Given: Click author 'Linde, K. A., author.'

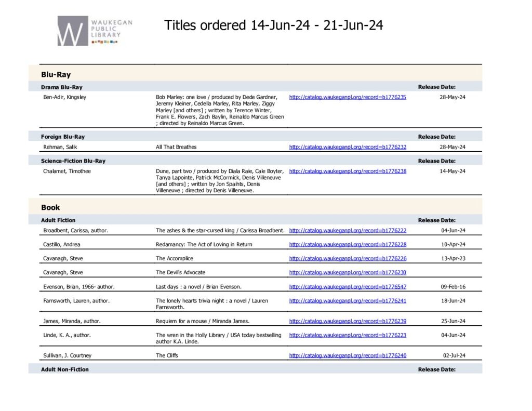Looking at the screenshot, I should (x=67, y=335).
